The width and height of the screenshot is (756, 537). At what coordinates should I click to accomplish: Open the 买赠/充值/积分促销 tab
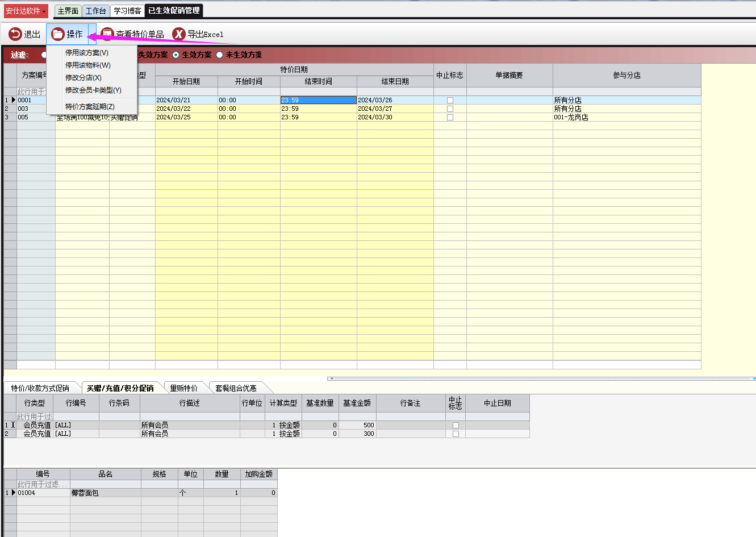coord(120,388)
